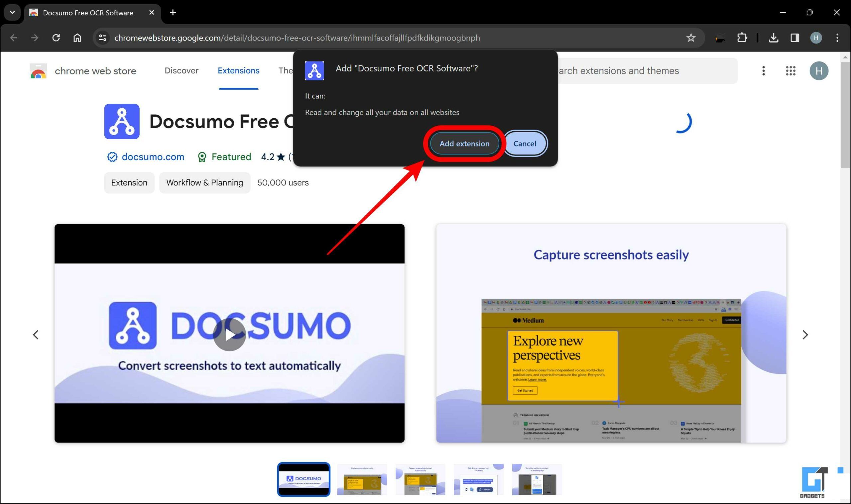
Task: Select the Themes tab in Web Store
Action: pyautogui.click(x=286, y=71)
